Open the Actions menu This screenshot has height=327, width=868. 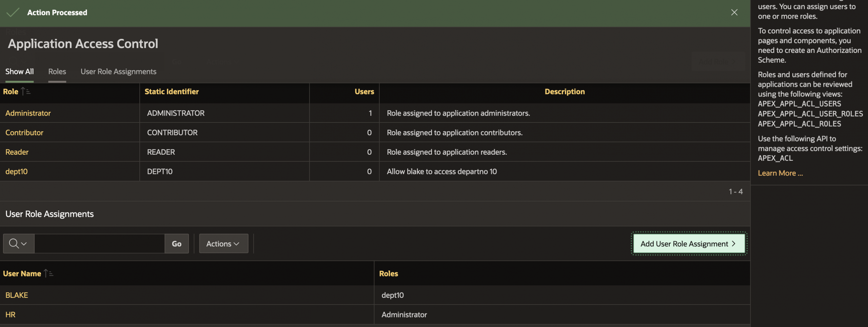[x=223, y=243]
